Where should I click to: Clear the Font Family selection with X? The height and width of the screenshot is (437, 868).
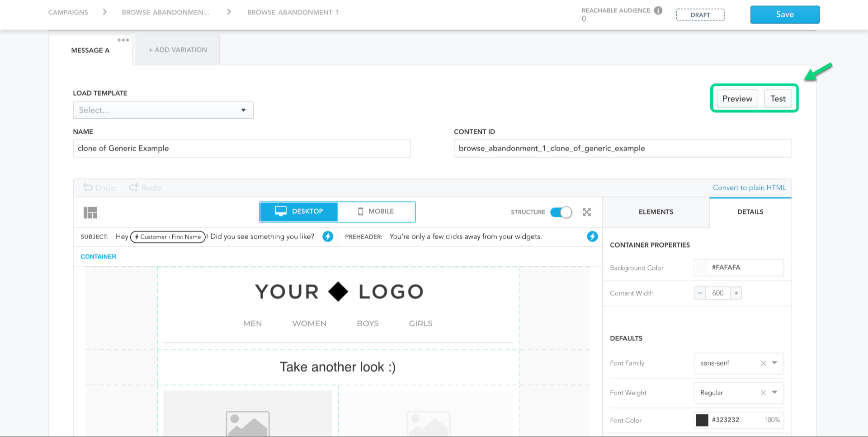(763, 363)
